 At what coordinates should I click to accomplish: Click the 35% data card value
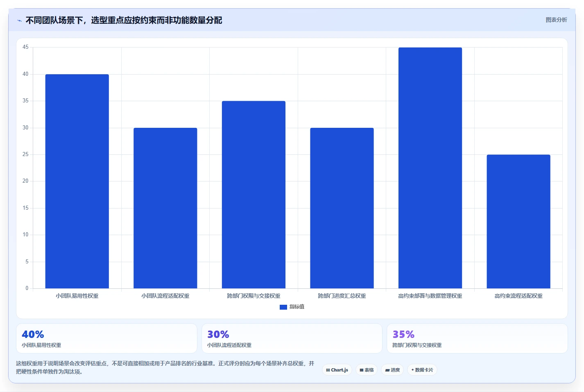(x=403, y=334)
